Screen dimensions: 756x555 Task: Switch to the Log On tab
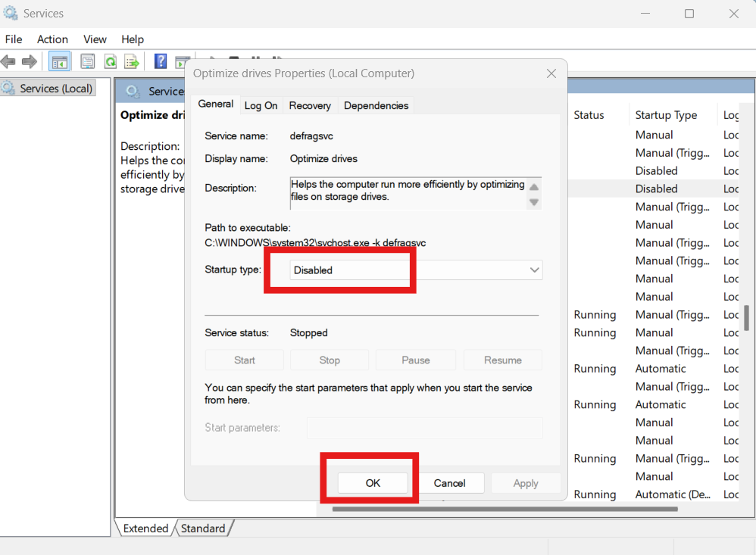tap(261, 105)
